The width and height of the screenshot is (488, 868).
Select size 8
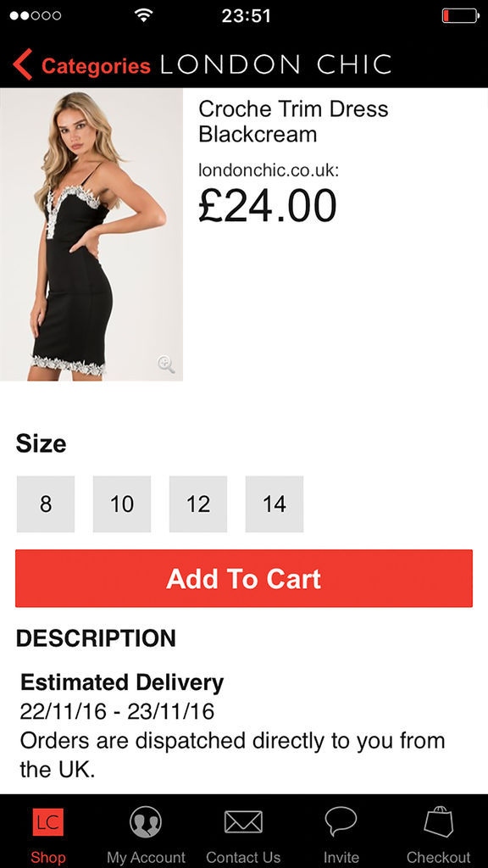(46, 504)
